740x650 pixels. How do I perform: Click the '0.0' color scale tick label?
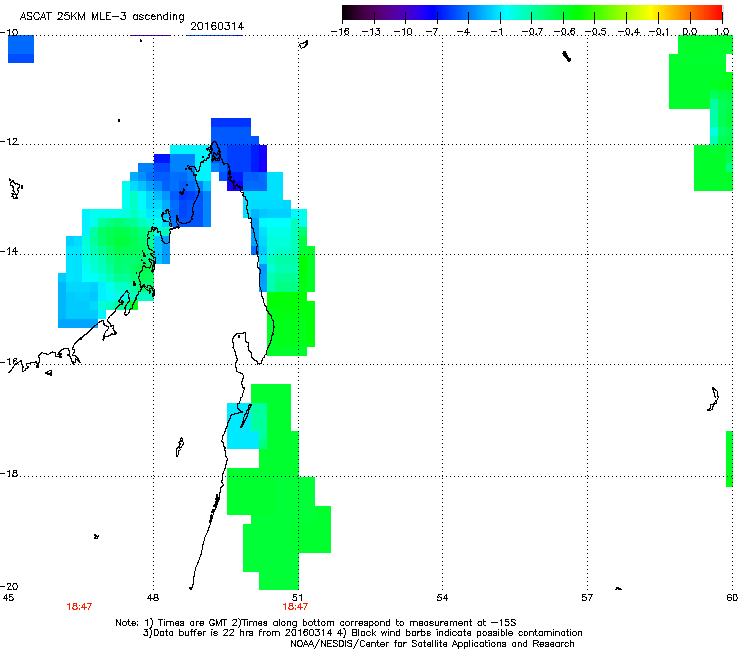pyautogui.click(x=690, y=32)
